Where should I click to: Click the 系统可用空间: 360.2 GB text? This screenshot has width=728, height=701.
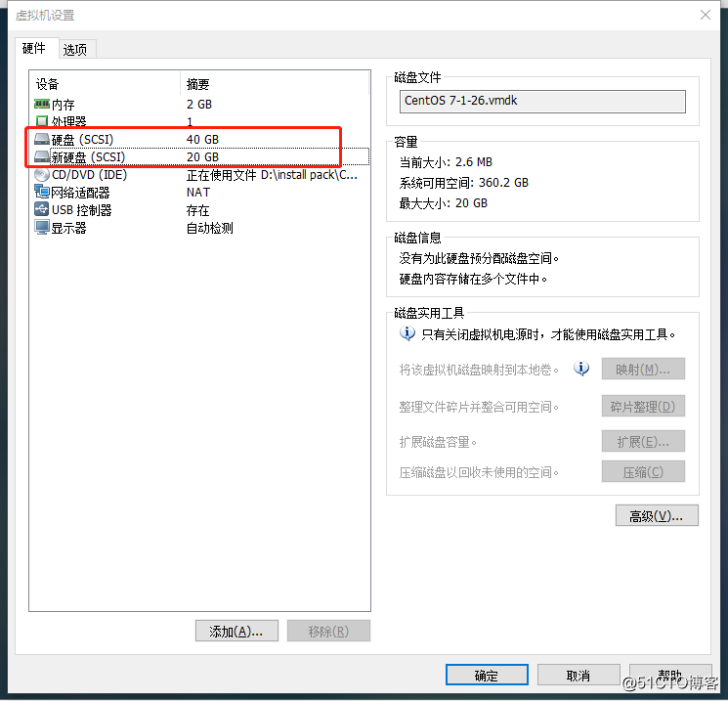pyautogui.click(x=464, y=183)
